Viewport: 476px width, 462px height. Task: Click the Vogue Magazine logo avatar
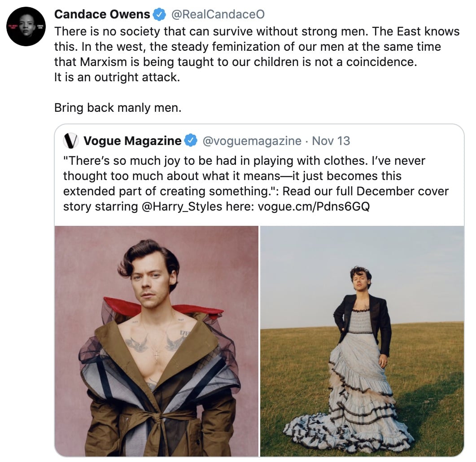[x=71, y=141]
